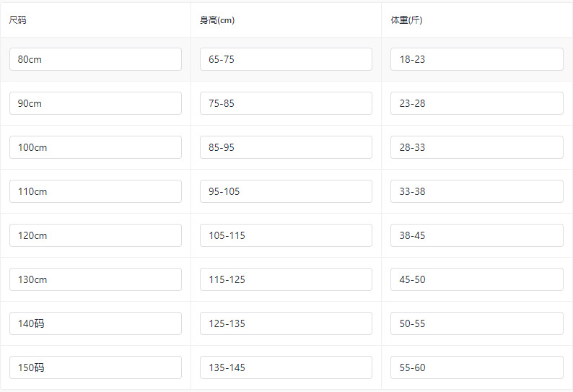Screen dimensions: 573x392
Task: Select the 38-45 weight field
Action: (x=476, y=235)
